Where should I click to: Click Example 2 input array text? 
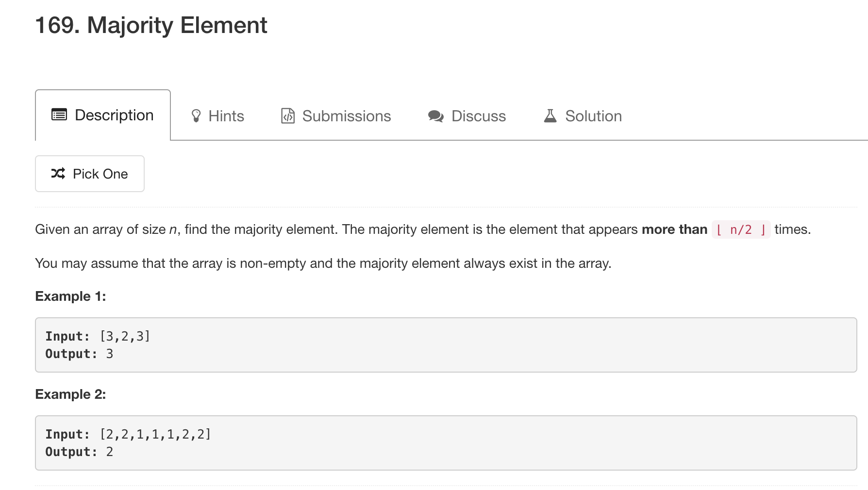pyautogui.click(x=155, y=434)
